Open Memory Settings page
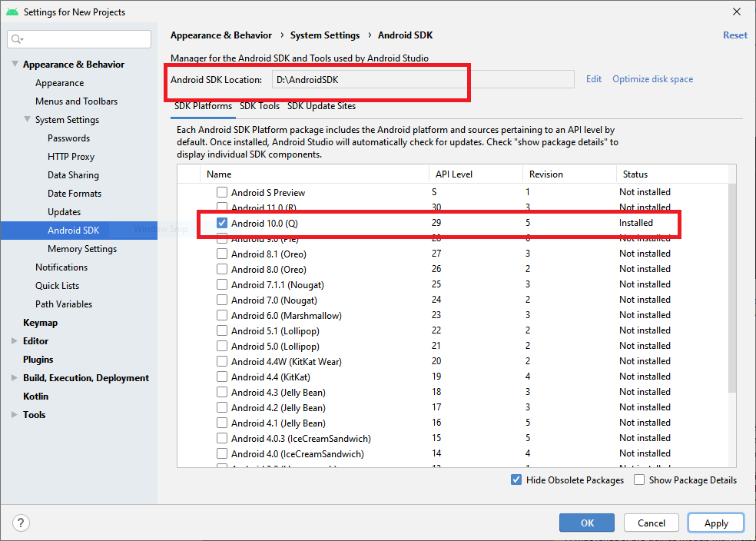756x541 pixels. [82, 249]
